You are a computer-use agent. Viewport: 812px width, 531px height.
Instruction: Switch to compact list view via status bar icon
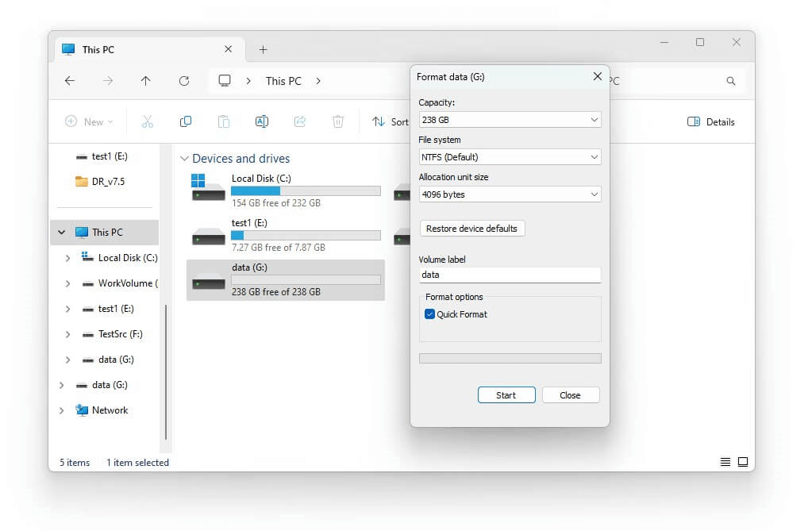coord(725,461)
